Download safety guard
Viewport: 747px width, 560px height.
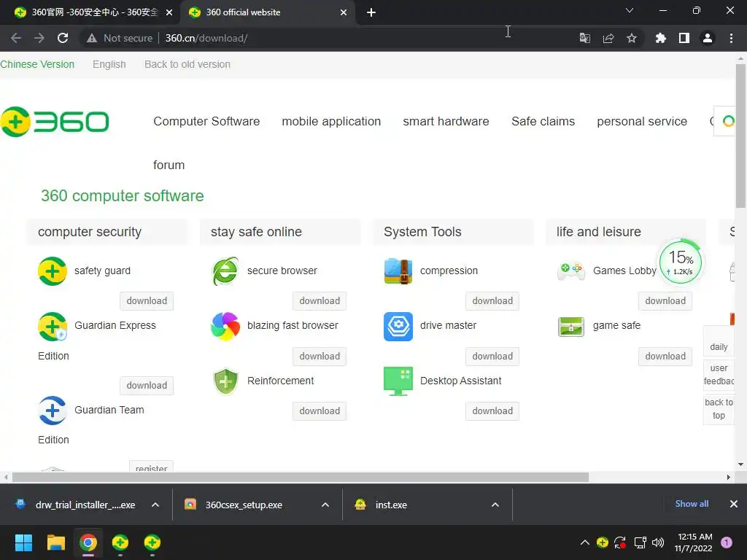[x=147, y=301]
